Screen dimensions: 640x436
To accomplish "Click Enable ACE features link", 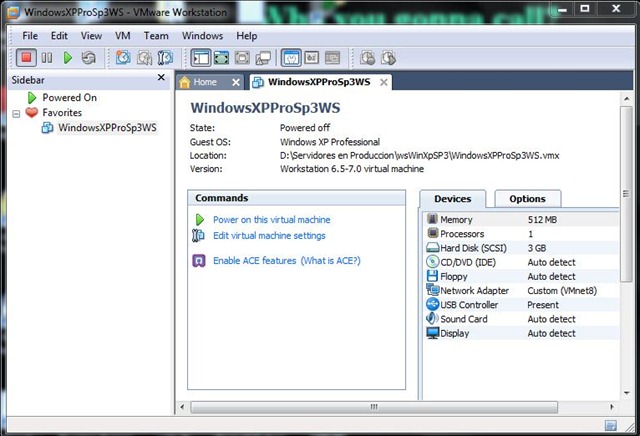I will 254,260.
